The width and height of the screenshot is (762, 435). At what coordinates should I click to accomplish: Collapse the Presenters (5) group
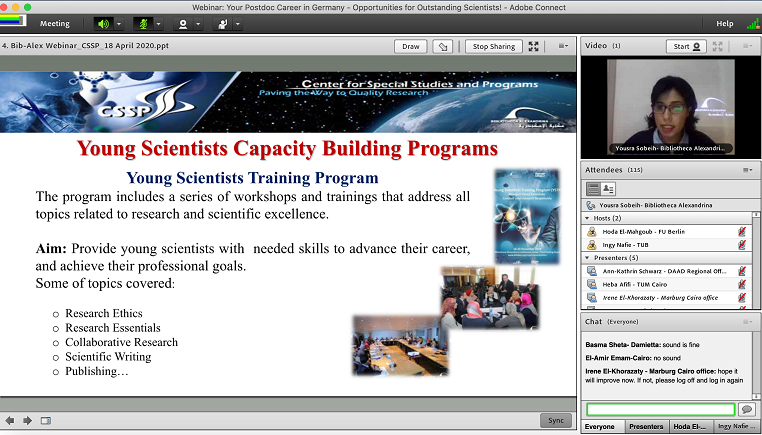tap(587, 258)
